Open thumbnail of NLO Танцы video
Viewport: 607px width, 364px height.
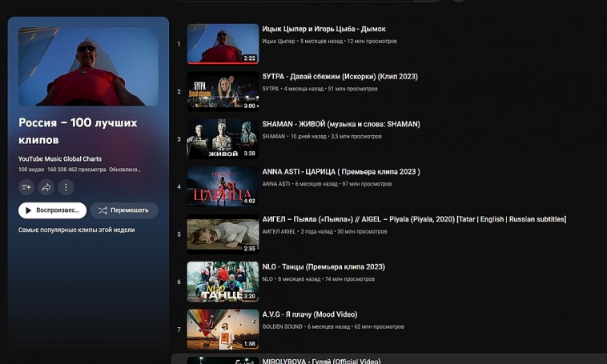coord(223,282)
